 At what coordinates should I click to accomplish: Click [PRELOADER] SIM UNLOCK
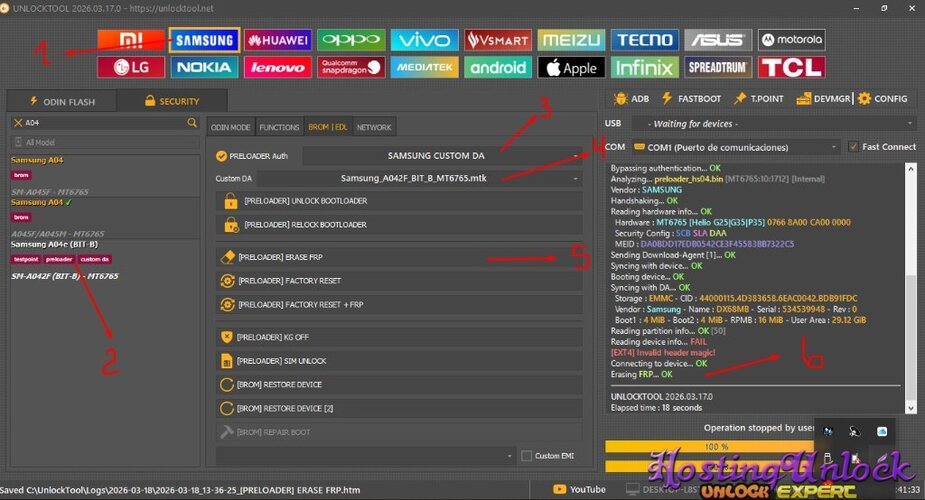coord(399,361)
